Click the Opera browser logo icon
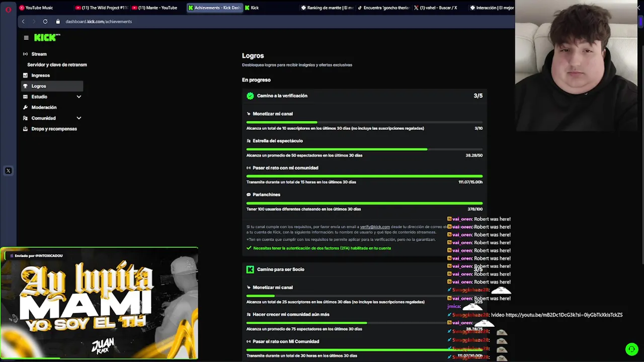Viewport: 644px width, 362px height. click(8, 9)
